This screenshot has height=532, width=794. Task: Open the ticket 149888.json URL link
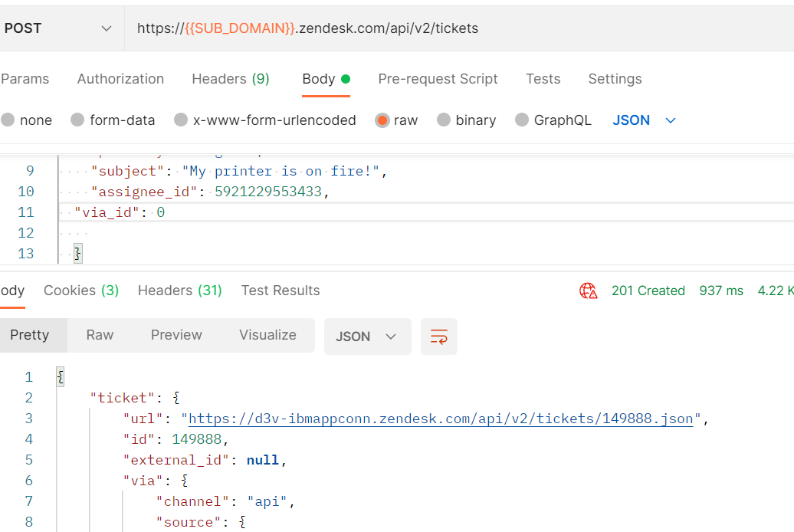[x=440, y=419]
